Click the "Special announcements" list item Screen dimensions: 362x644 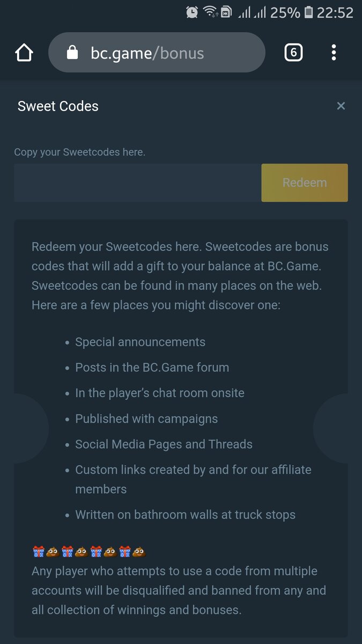point(140,342)
